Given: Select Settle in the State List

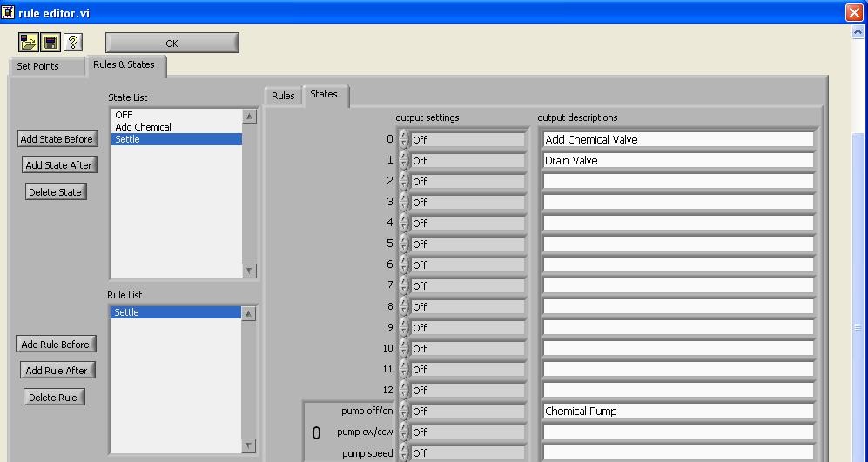Looking at the screenshot, I should [176, 139].
